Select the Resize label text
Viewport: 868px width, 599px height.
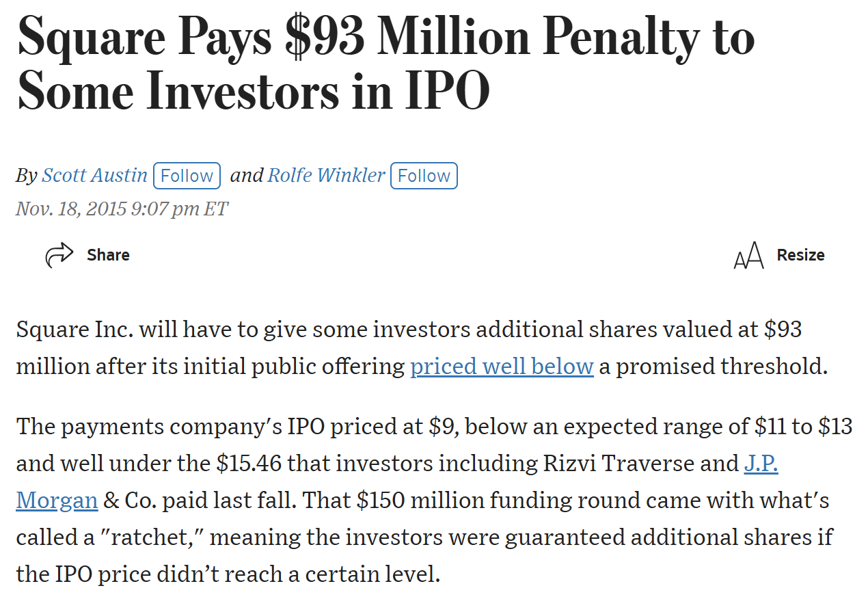coord(800,255)
